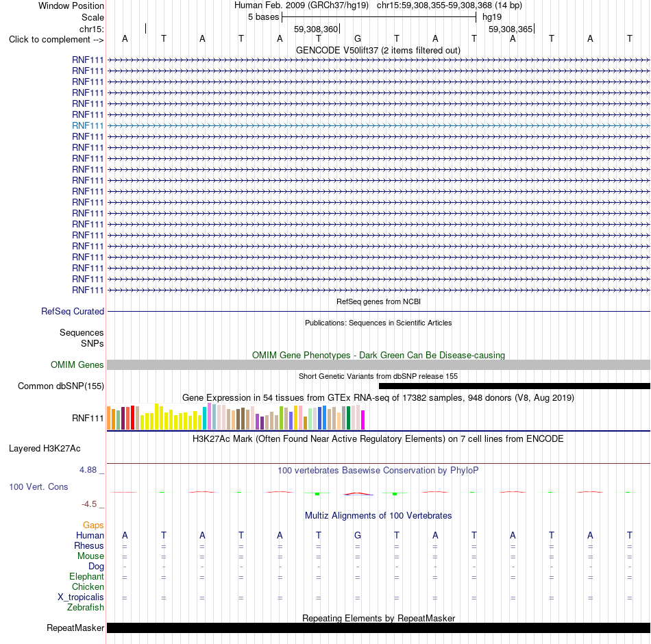651x644 pixels.
Task: Click the '5 bases' scale bar text
Action: tap(264, 17)
